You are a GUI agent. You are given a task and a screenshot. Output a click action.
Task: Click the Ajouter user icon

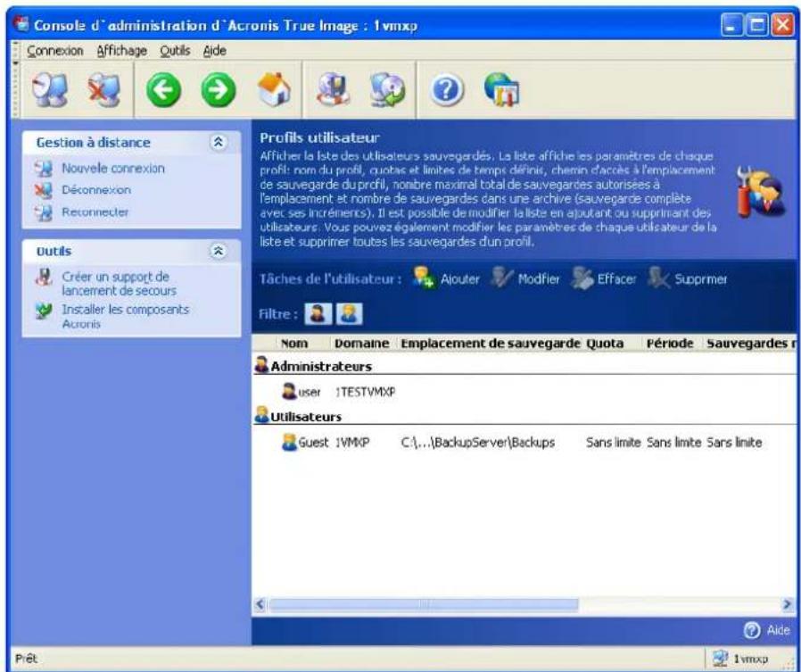click(x=424, y=278)
